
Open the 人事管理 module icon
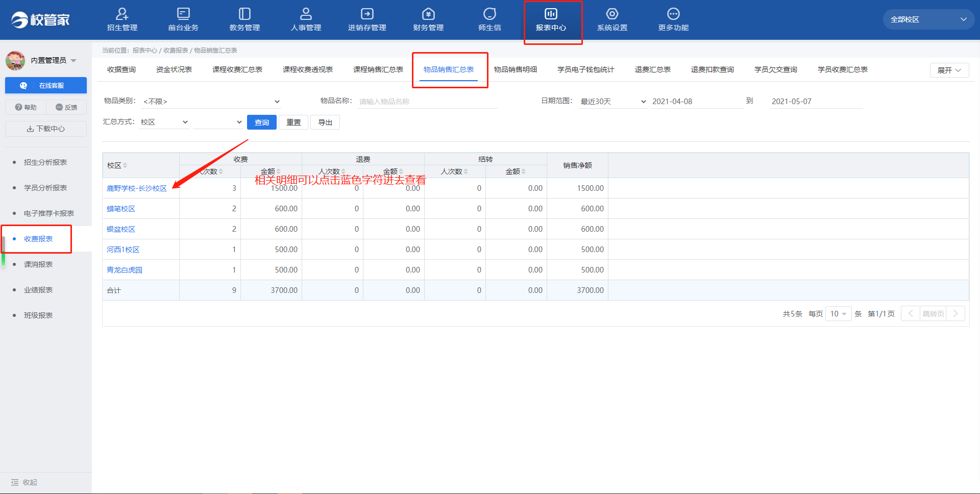coord(306,14)
